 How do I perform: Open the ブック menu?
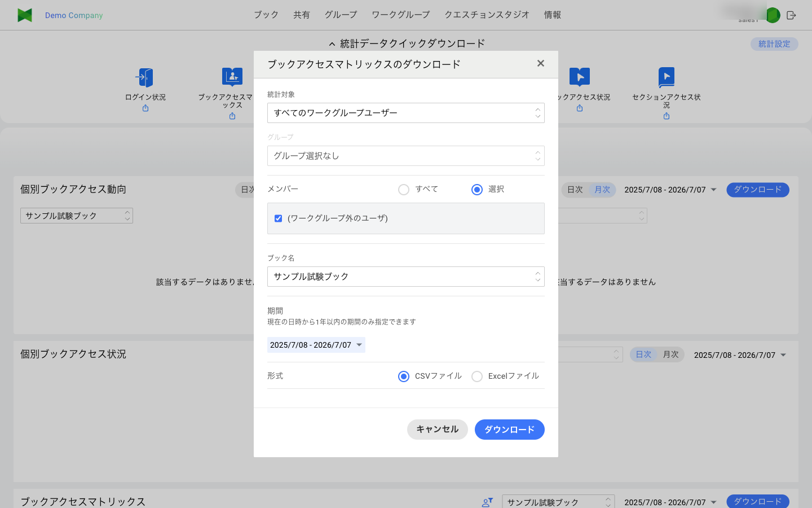[266, 15]
